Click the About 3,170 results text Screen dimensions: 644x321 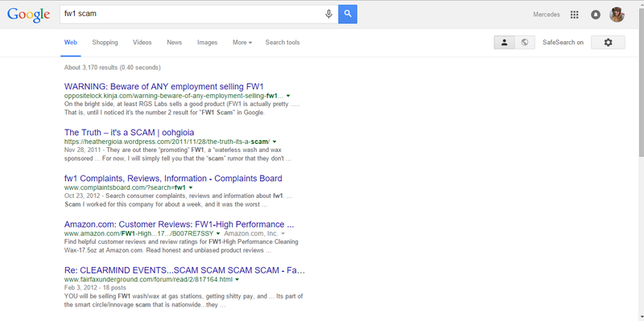pyautogui.click(x=112, y=68)
